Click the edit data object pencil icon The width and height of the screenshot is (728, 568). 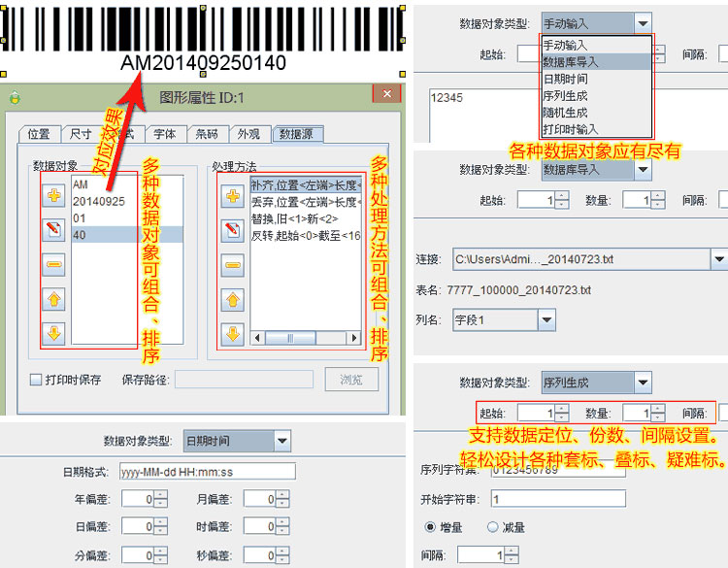(54, 230)
